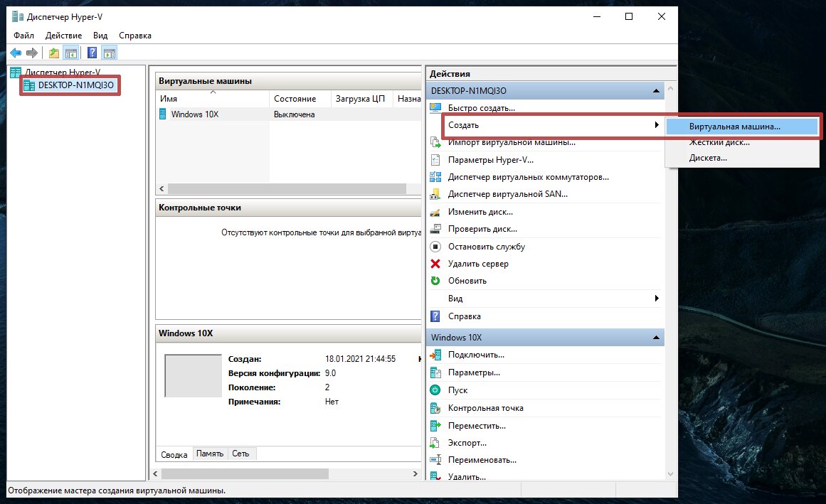Toggle the console tree pane toolbar icon

70,53
